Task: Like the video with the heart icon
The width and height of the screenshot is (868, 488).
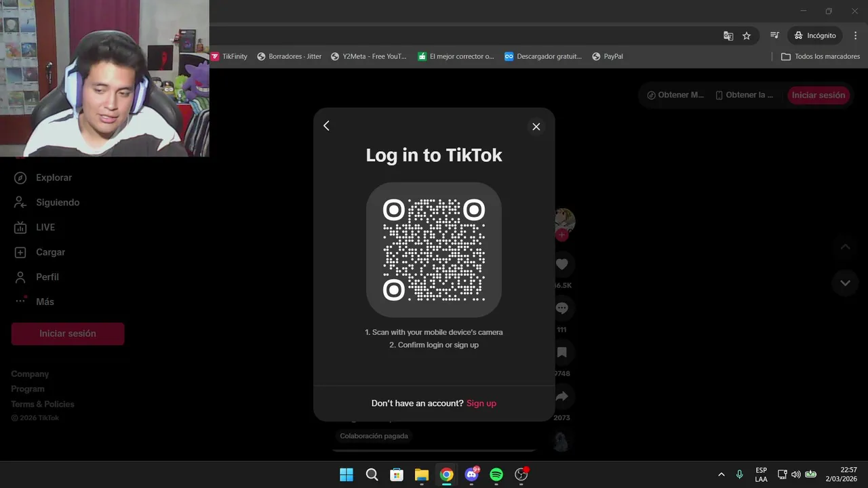Action: pos(561,264)
